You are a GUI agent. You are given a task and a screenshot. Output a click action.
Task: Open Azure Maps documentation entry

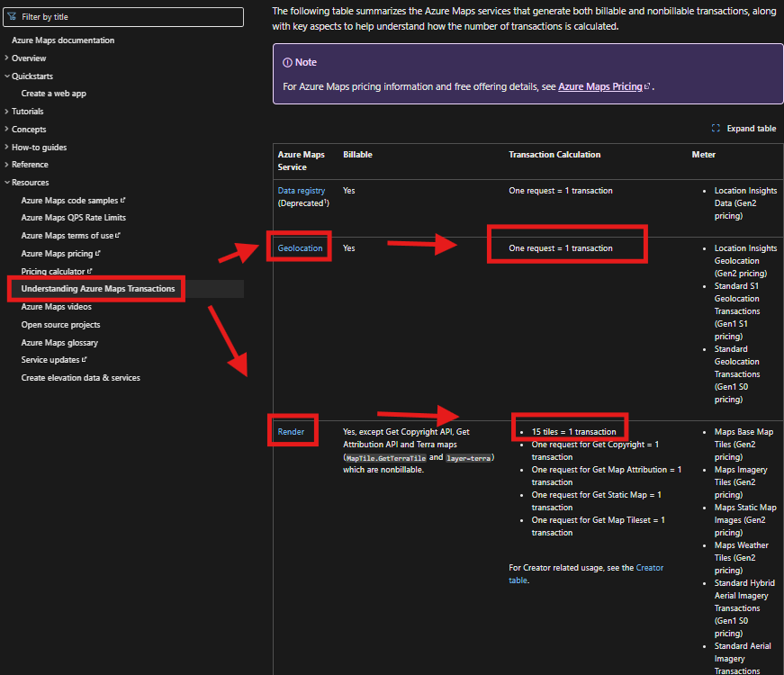pos(63,40)
